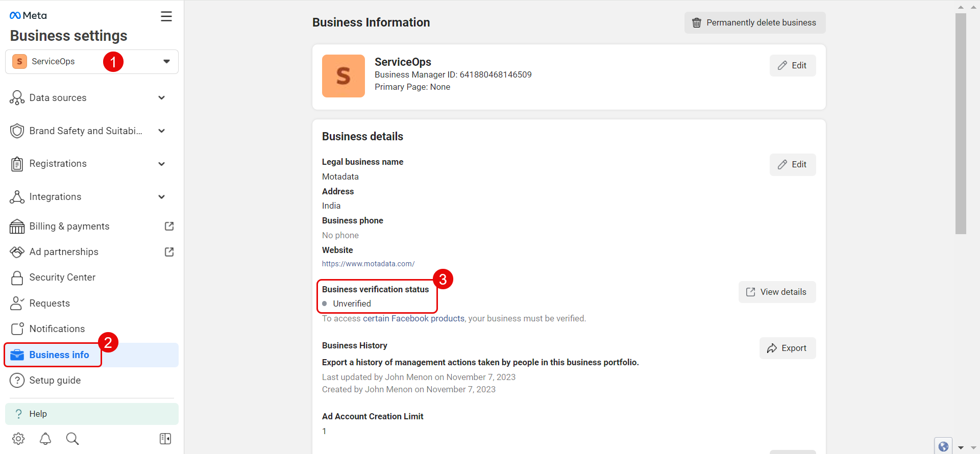
Task: Click View details for verification status
Action: coord(777,292)
